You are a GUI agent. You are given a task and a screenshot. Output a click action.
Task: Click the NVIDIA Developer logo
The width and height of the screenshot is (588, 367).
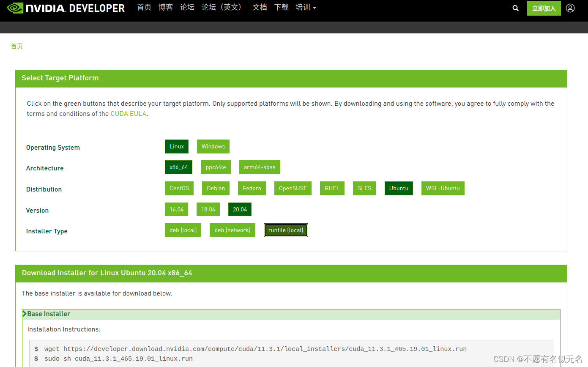tap(66, 8)
